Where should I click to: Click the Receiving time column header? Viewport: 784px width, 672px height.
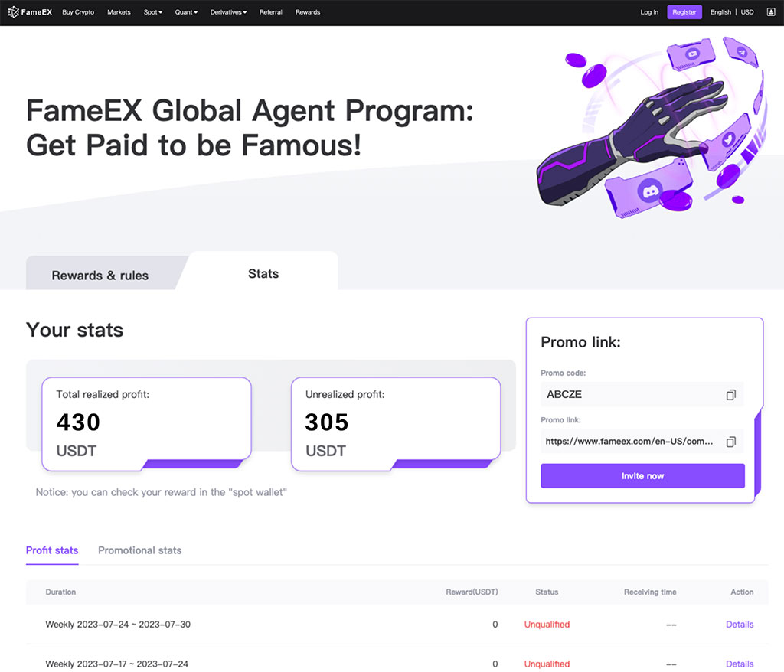point(650,592)
